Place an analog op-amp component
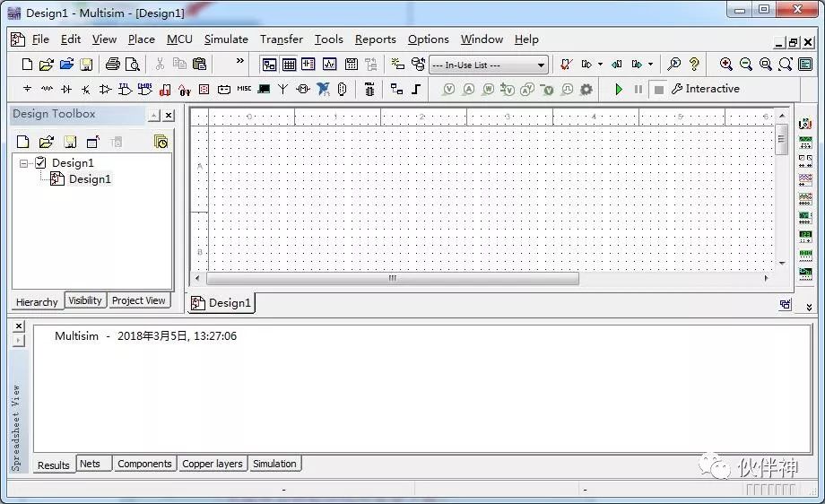825x504 pixels. (105, 90)
